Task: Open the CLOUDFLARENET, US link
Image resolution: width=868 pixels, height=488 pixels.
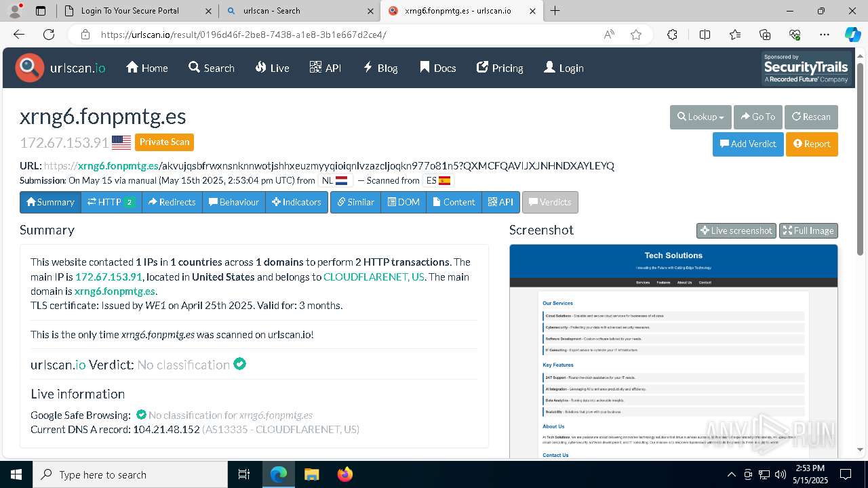Action: click(374, 277)
